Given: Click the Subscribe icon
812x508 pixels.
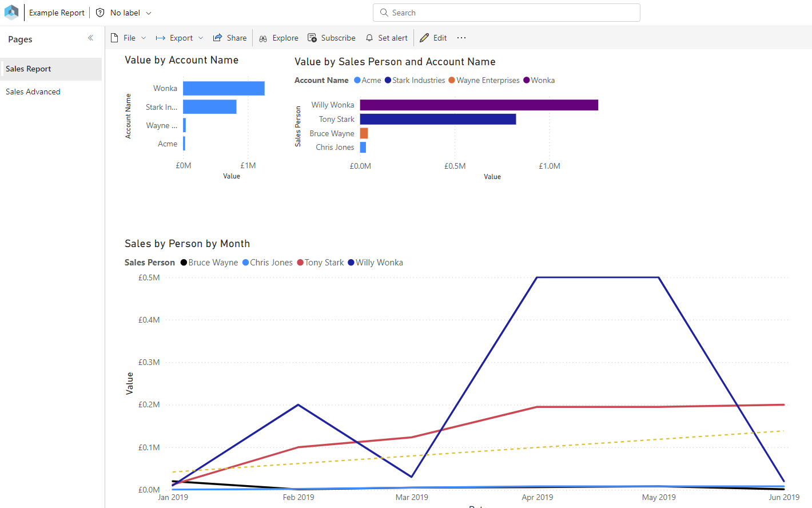Looking at the screenshot, I should click(312, 38).
